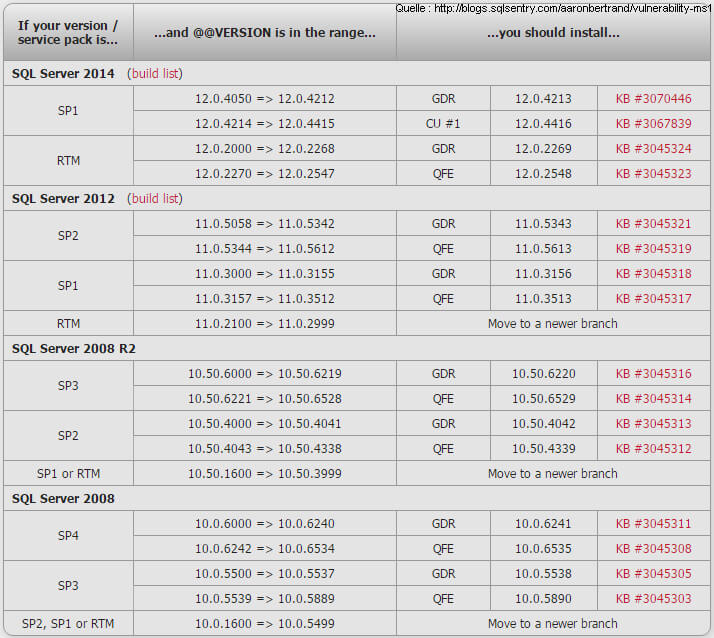Open KB #3045314 link
714x638 pixels.
coord(653,399)
